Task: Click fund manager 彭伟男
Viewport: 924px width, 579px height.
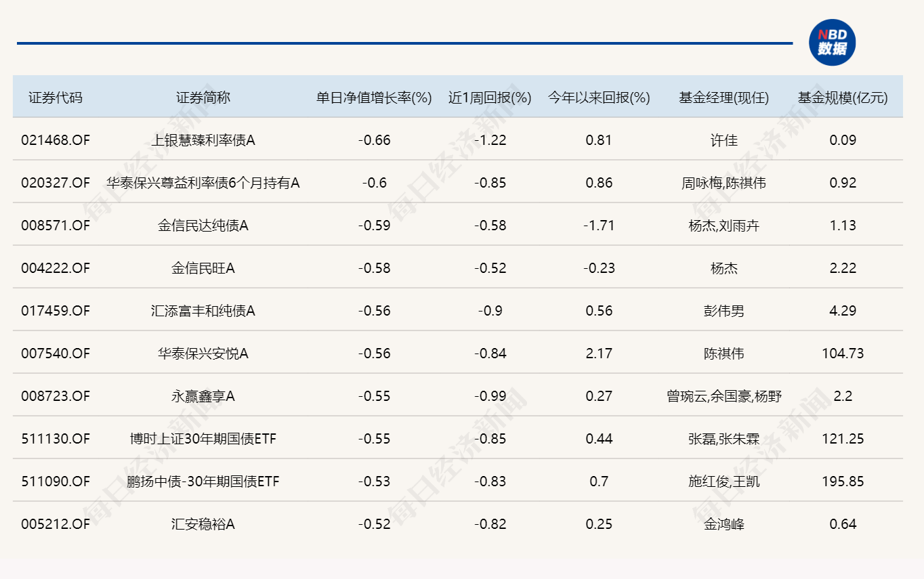Action: [723, 311]
